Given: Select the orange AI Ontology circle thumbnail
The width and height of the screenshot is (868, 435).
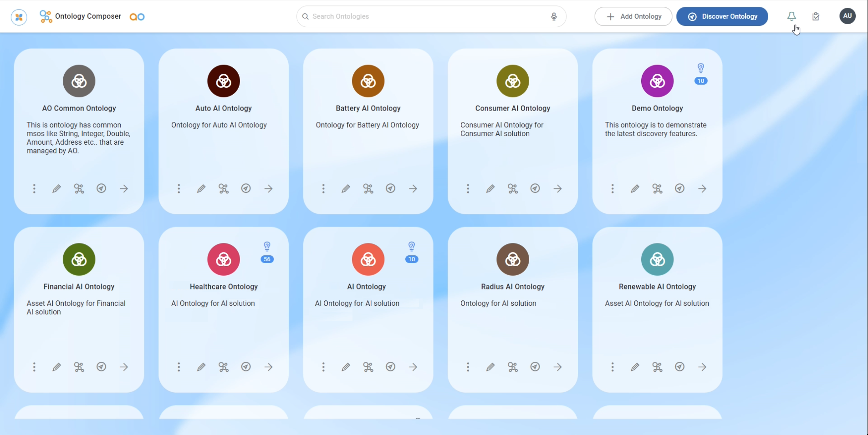Looking at the screenshot, I should pos(368,259).
